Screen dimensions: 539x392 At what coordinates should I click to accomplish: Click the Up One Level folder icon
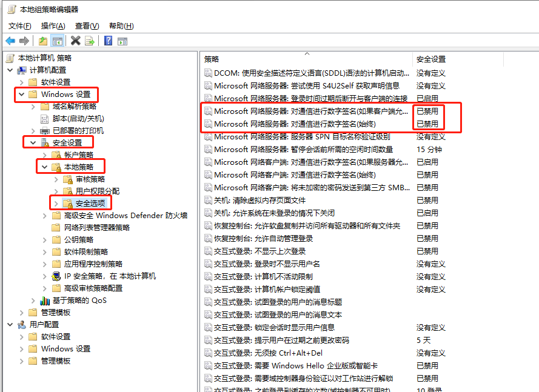coord(42,41)
